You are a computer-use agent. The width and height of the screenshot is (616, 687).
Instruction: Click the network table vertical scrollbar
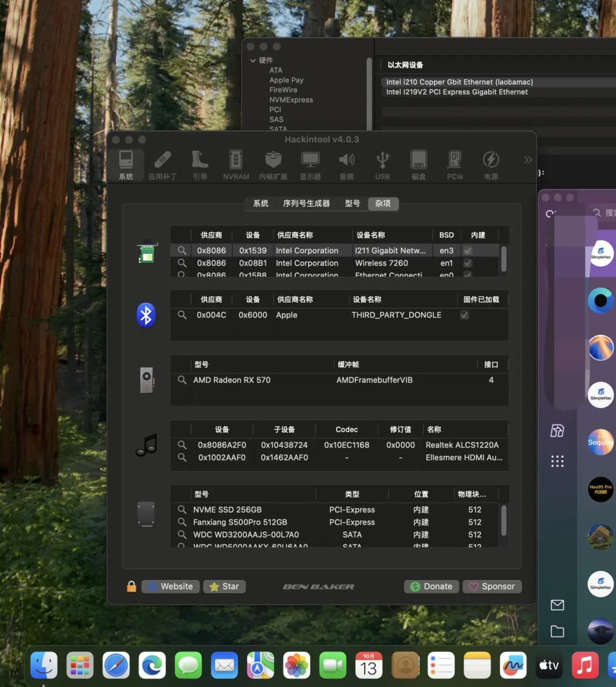tap(503, 259)
